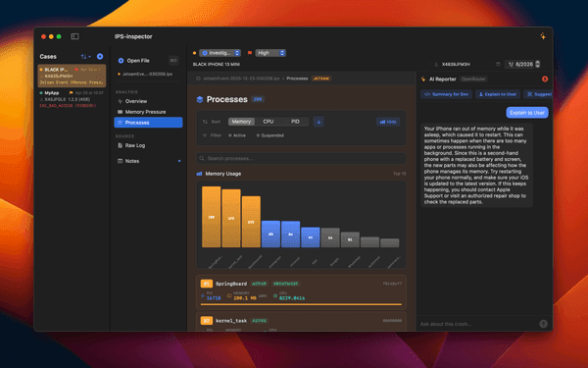Reverse sort order with arrow button
The width and height of the screenshot is (588, 368).
click(318, 122)
